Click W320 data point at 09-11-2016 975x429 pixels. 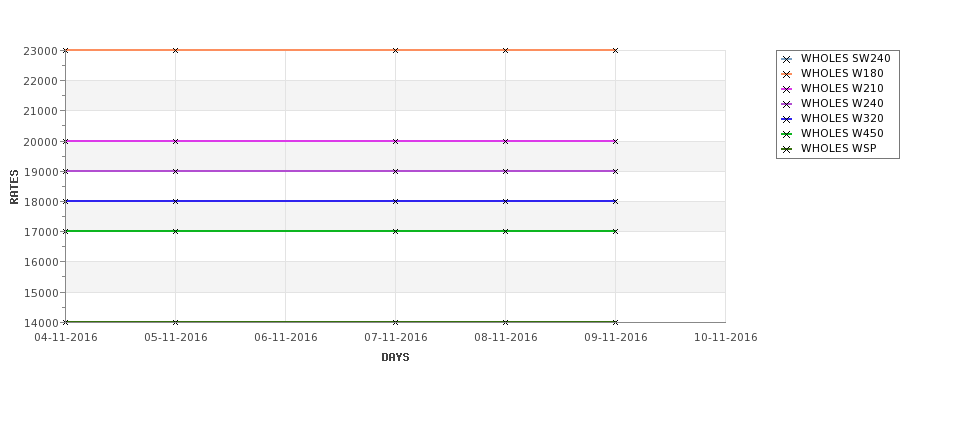pyautogui.click(x=616, y=201)
